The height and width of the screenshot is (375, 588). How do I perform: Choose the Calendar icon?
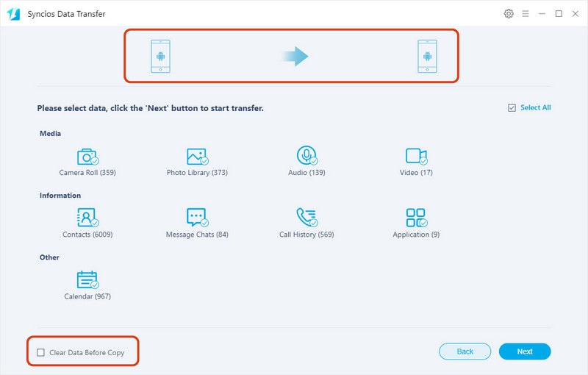click(87, 279)
